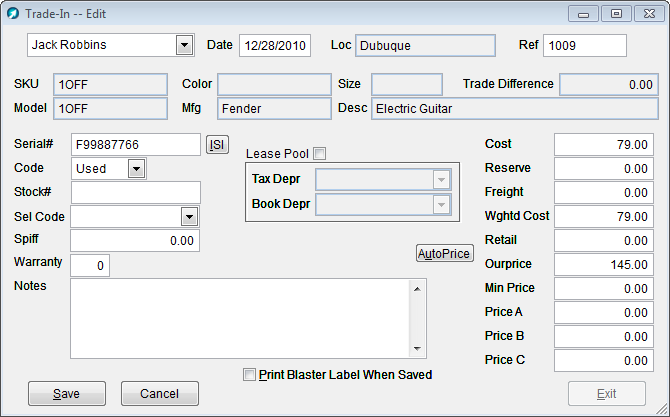Click into the Ourprice field showing 145.00
Screen dimensions: 670x417
(604, 264)
